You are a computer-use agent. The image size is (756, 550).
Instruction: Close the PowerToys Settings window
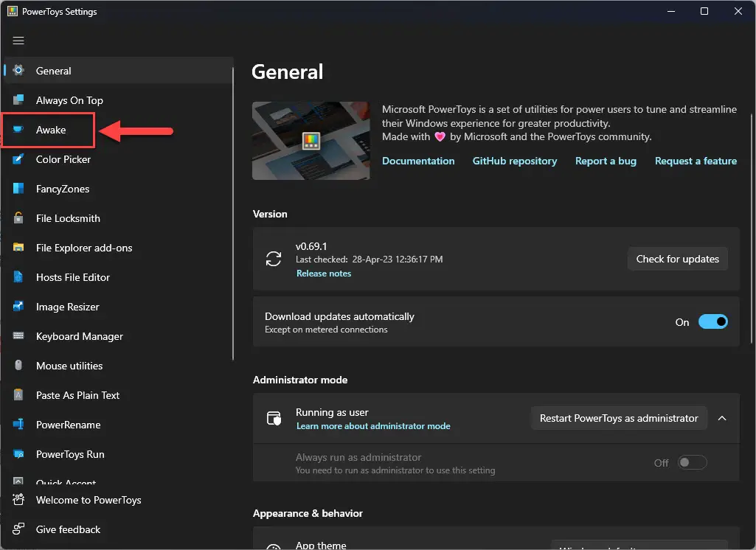pyautogui.click(x=738, y=11)
